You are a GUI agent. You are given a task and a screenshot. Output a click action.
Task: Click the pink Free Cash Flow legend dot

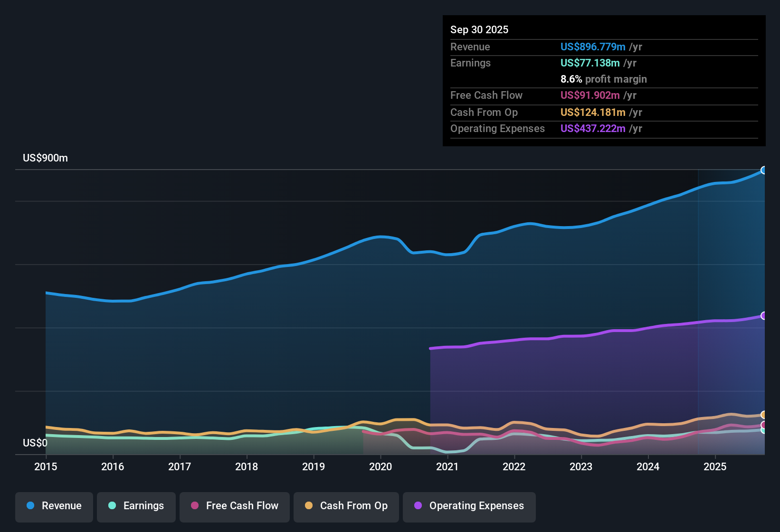tap(194, 506)
